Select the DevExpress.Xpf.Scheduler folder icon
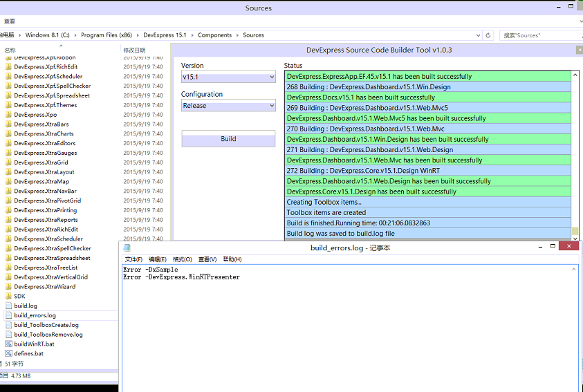The image size is (583, 392). click(x=8, y=76)
